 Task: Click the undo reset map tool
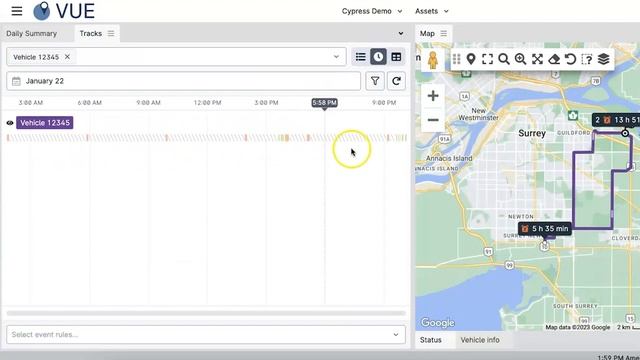570,59
